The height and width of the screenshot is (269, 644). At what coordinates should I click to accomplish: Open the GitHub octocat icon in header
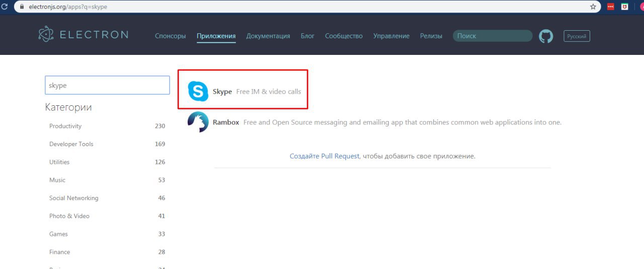(x=546, y=36)
